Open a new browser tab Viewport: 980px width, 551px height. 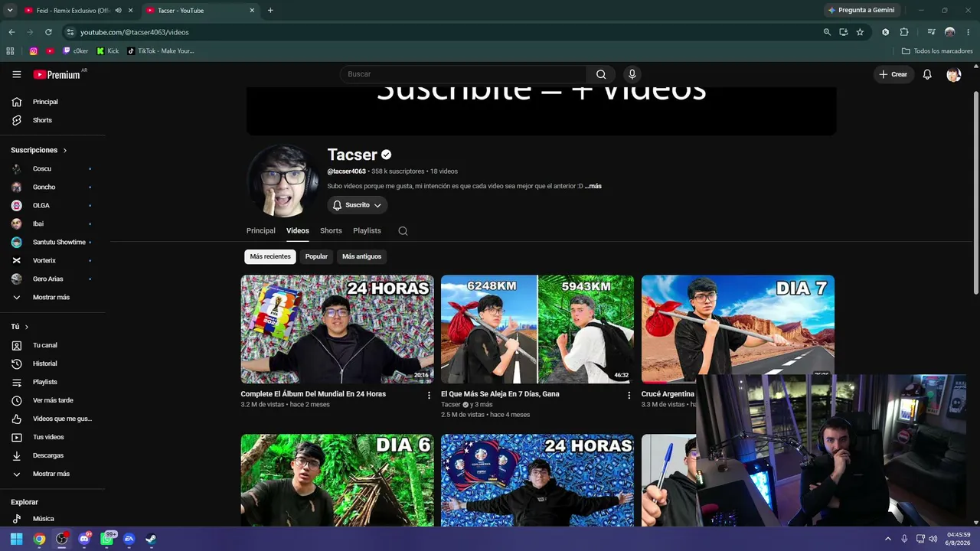270,11
